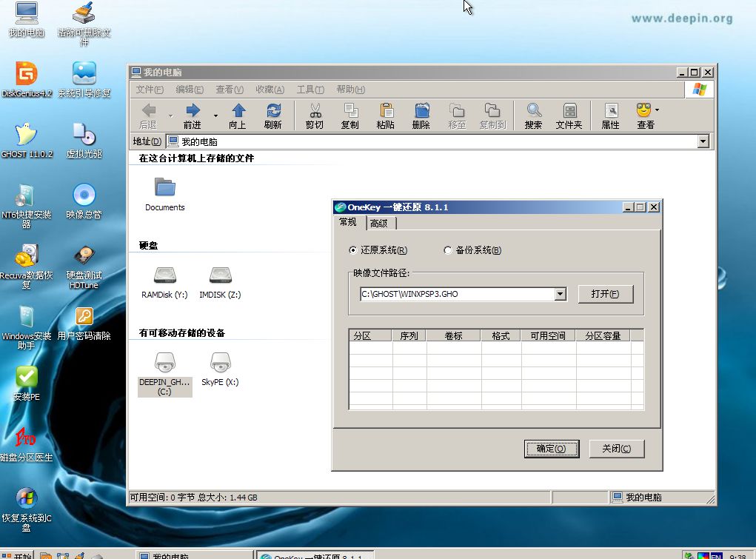Open NT6快捷安装器 desktop icon
756x559 pixels.
(x=27, y=206)
